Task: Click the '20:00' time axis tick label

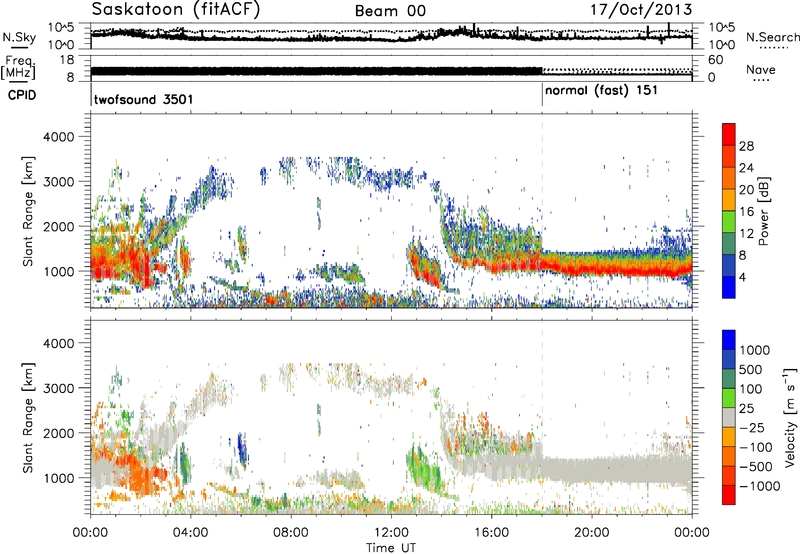Action: [x=591, y=533]
